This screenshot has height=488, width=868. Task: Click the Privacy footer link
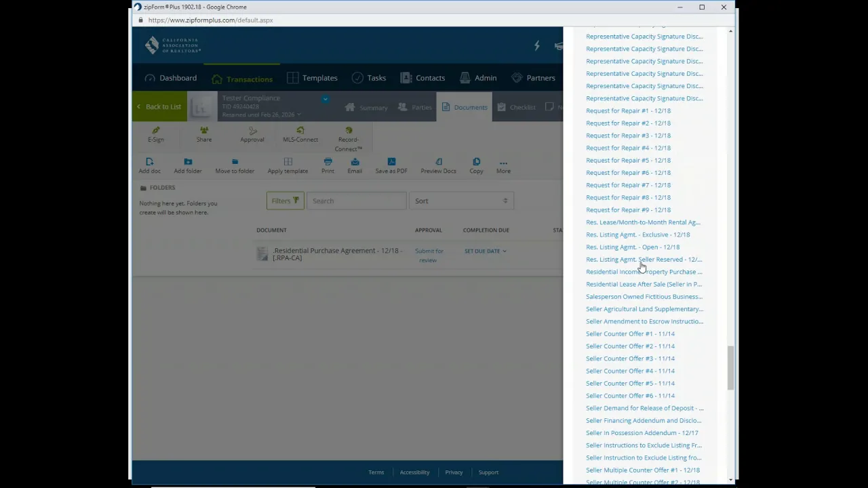pos(454,472)
